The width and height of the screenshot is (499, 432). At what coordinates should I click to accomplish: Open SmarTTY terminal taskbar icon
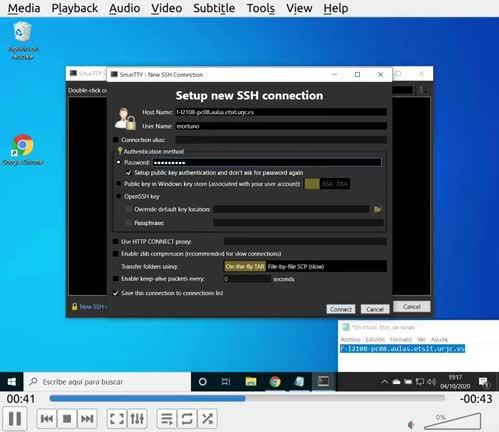click(x=323, y=381)
